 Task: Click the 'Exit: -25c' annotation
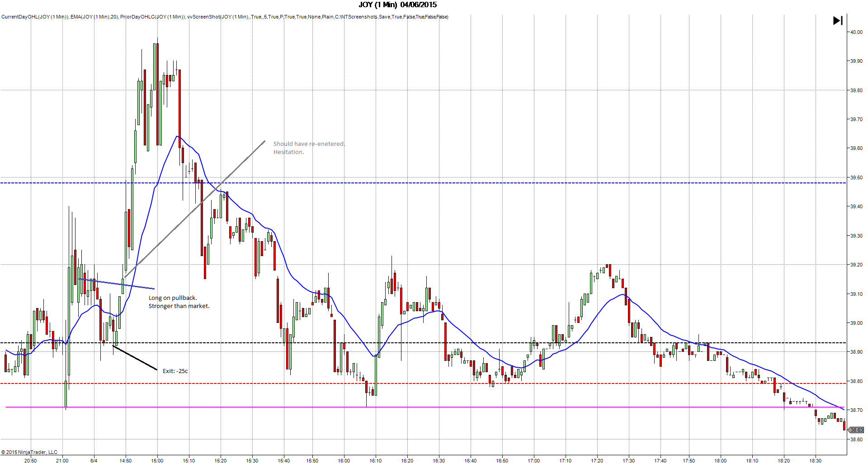175,371
